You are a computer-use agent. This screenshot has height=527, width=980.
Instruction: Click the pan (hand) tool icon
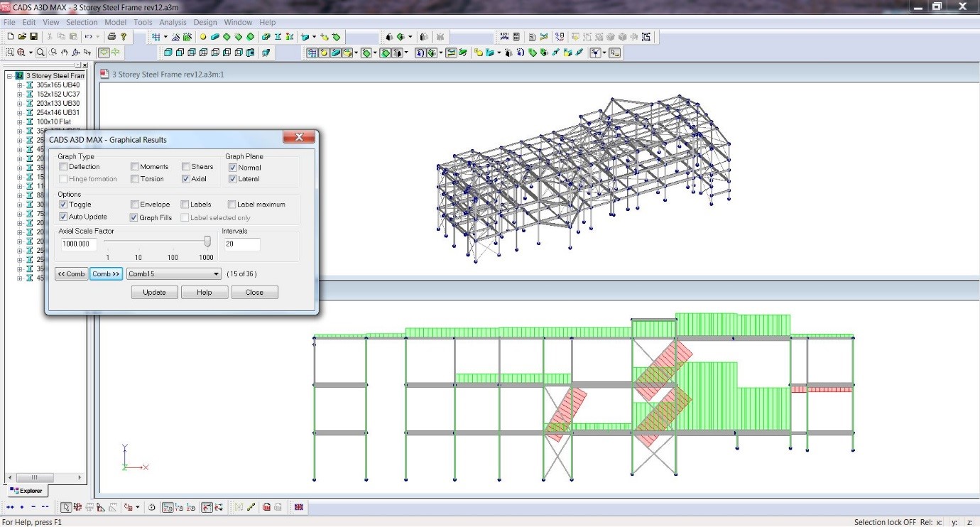(x=65, y=53)
